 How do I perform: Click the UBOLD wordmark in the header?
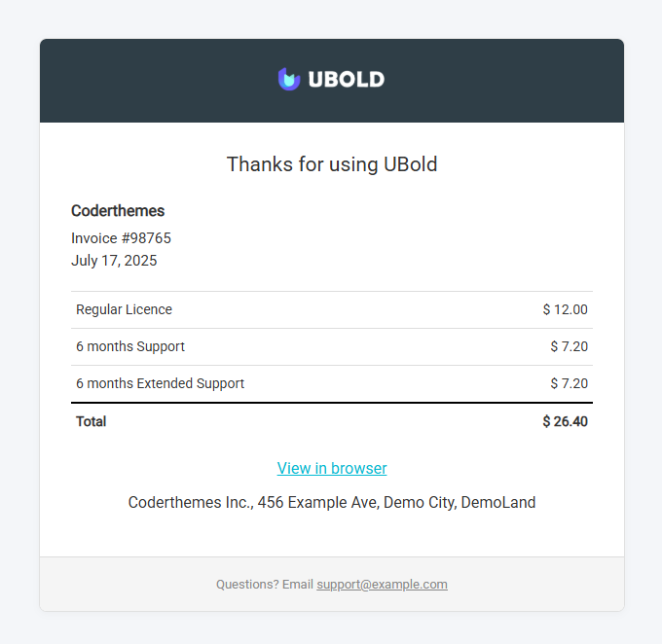346,80
